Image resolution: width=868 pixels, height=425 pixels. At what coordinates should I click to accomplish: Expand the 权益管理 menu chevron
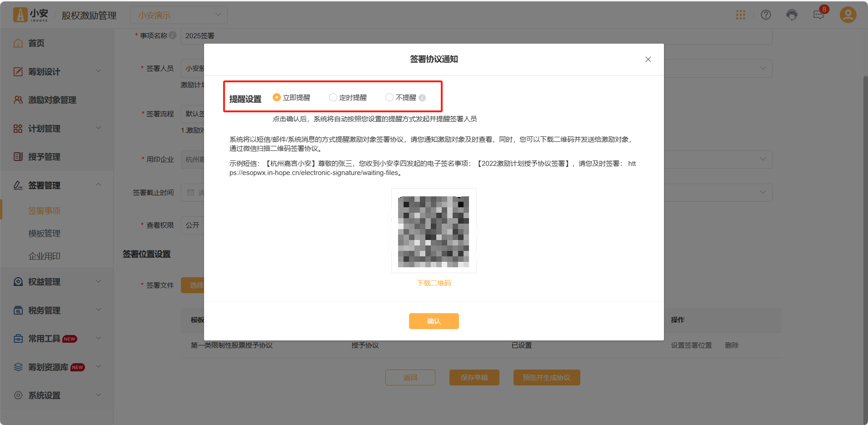tap(99, 281)
